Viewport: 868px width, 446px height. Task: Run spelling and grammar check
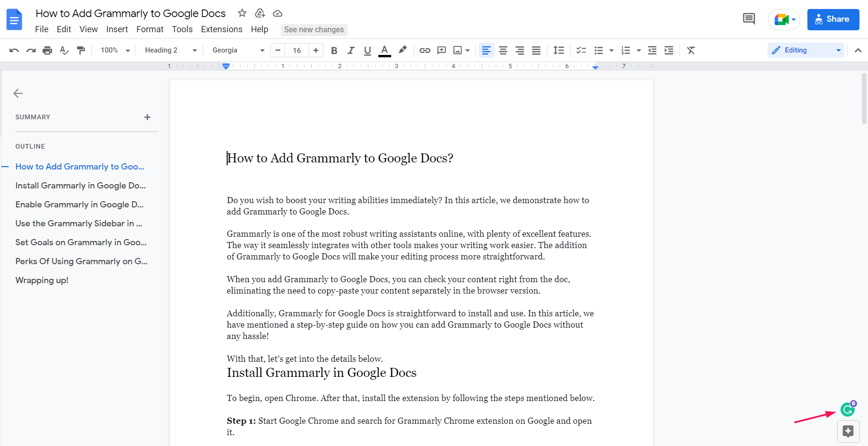click(x=64, y=50)
